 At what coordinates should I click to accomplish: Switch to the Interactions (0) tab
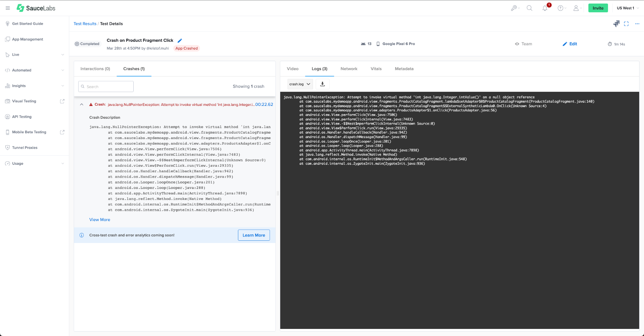tap(95, 69)
